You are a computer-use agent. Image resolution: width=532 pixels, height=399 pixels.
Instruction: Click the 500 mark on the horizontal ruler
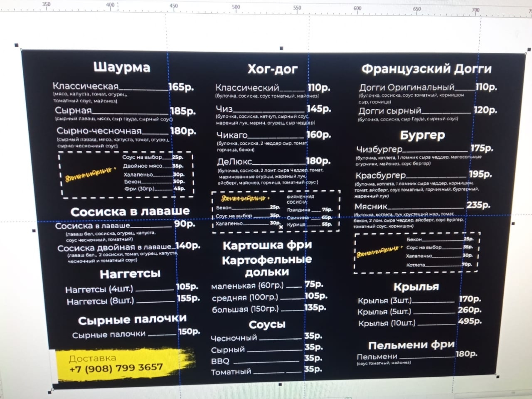236,7
